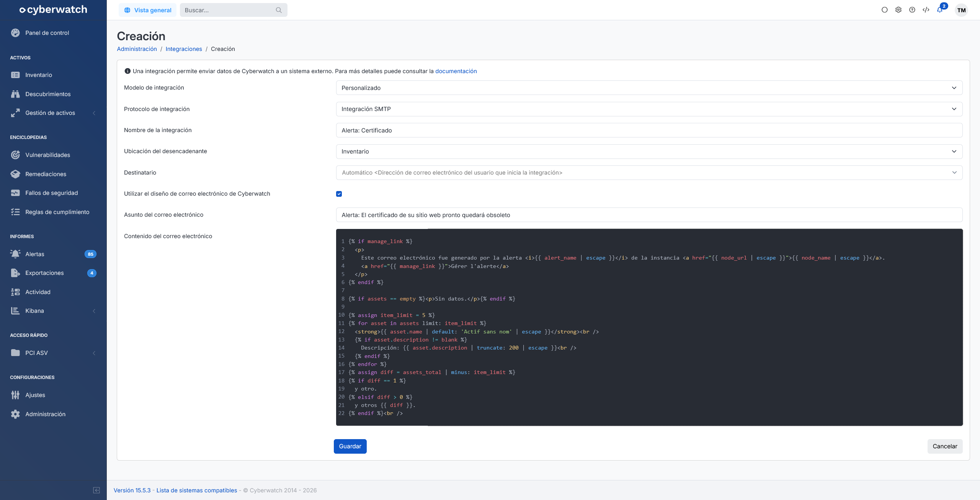Collapse the sidebar with the bottom arrow icon
The width and height of the screenshot is (980, 500).
pos(96,490)
